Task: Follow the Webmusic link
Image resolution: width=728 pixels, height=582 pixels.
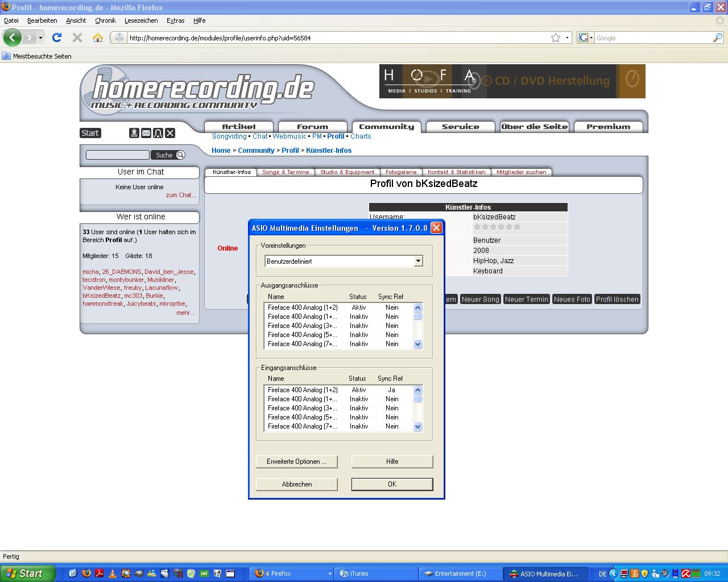Action: point(289,136)
